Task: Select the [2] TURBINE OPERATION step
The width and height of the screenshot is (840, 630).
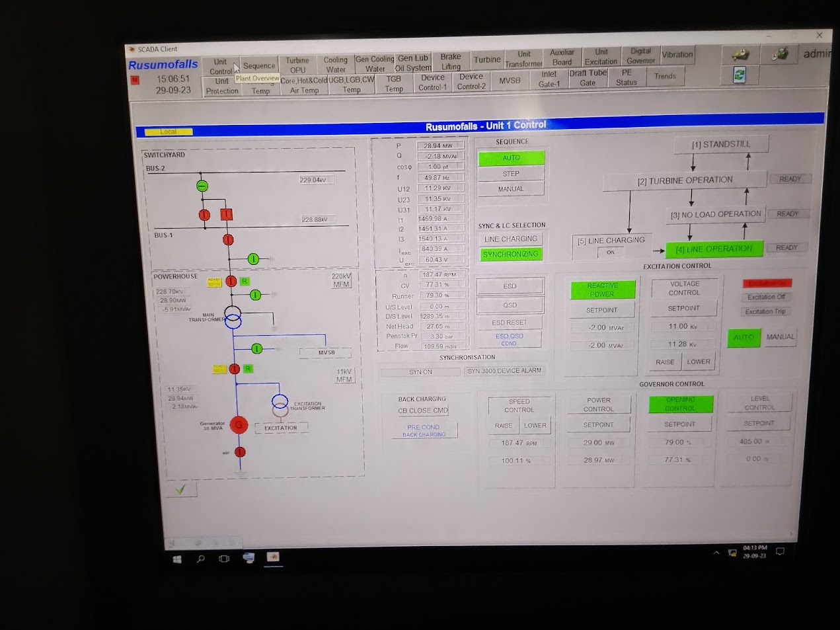Action: [x=685, y=180]
